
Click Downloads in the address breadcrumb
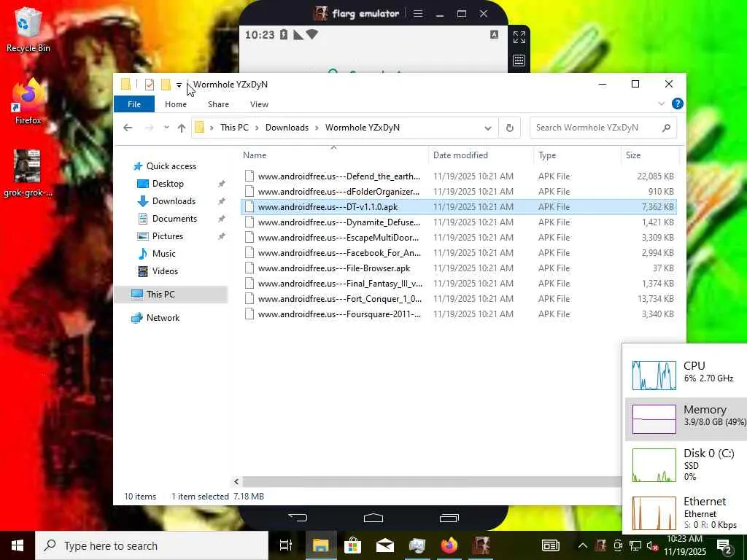point(287,128)
